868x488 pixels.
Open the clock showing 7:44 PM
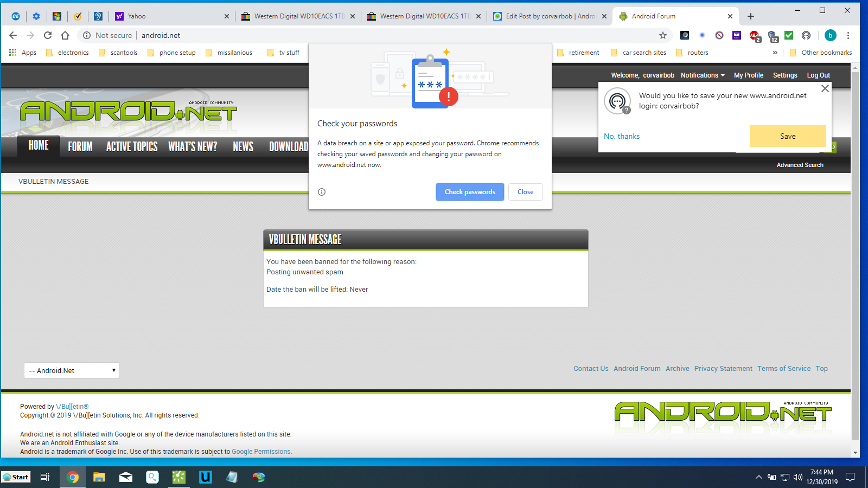(821, 477)
